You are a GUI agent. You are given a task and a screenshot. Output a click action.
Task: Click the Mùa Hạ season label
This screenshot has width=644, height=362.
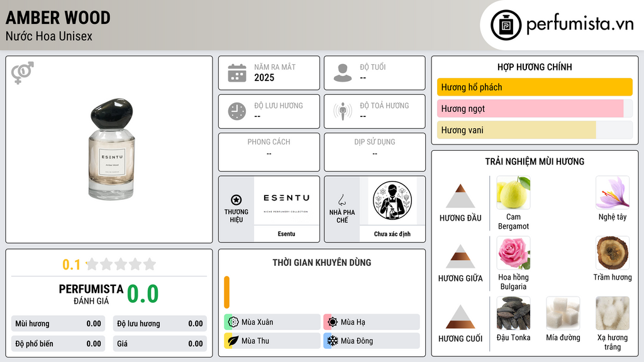coord(353,322)
